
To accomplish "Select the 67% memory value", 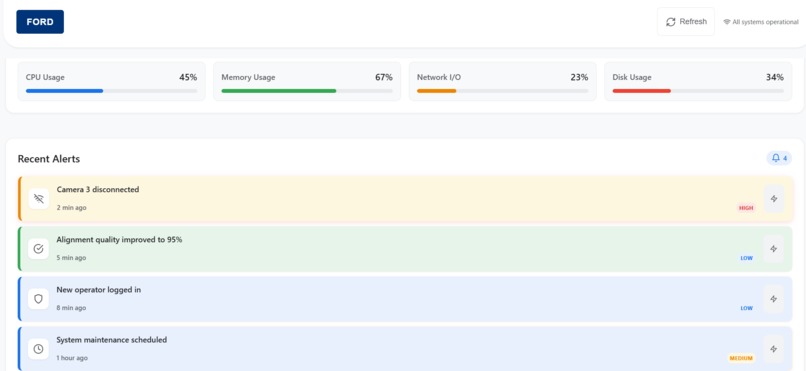I will click(383, 77).
